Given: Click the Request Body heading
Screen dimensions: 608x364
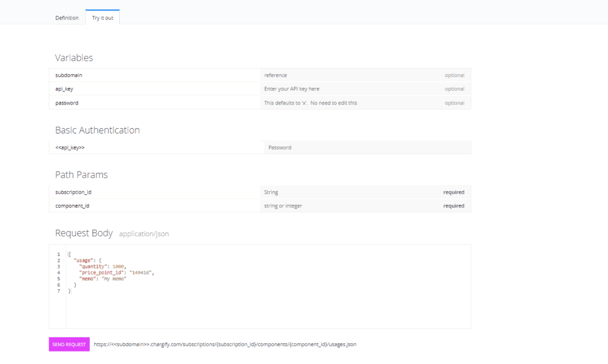Looking at the screenshot, I should 84,233.
